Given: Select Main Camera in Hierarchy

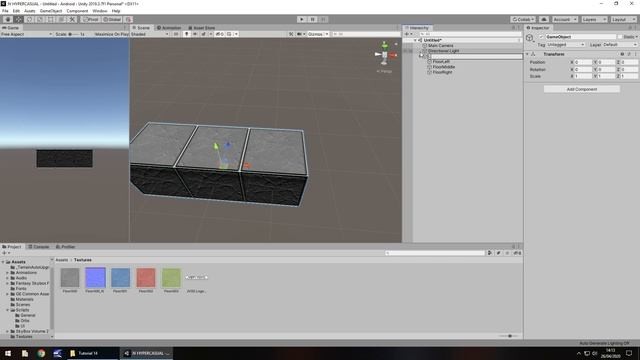Looking at the screenshot, I should coord(440,46).
